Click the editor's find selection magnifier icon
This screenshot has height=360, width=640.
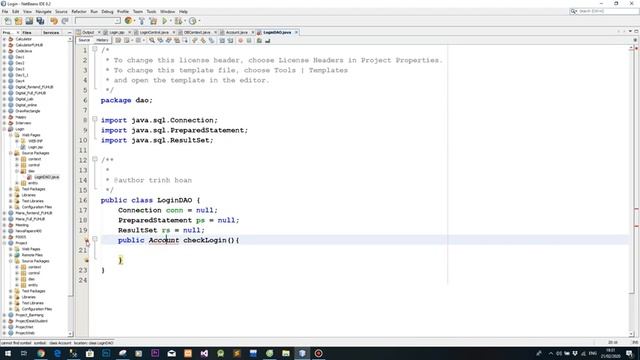pos(151,40)
